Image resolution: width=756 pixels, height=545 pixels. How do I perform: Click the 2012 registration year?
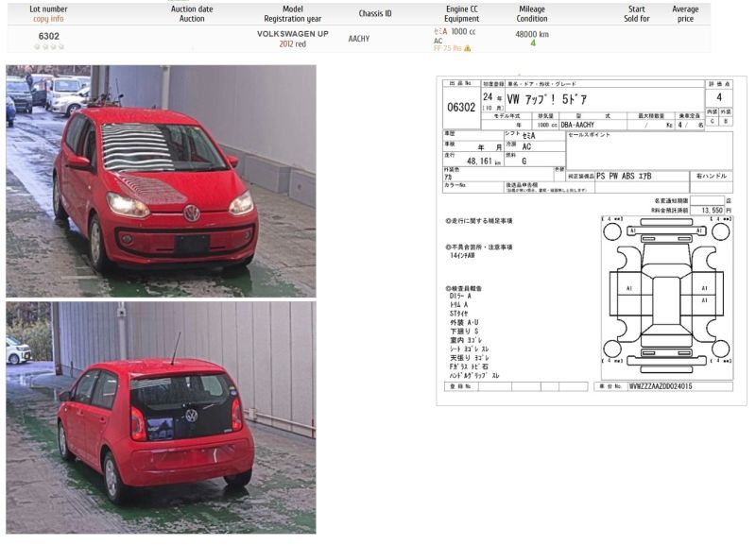[286, 43]
